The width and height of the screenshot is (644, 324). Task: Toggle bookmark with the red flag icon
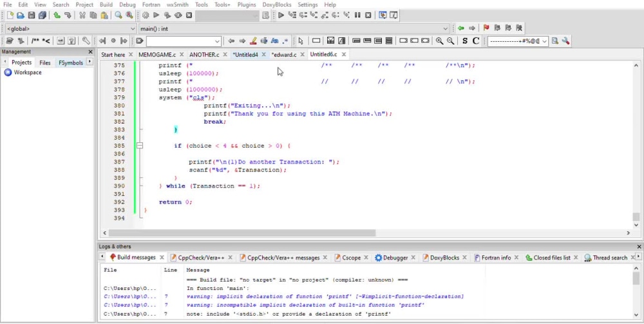(486, 28)
